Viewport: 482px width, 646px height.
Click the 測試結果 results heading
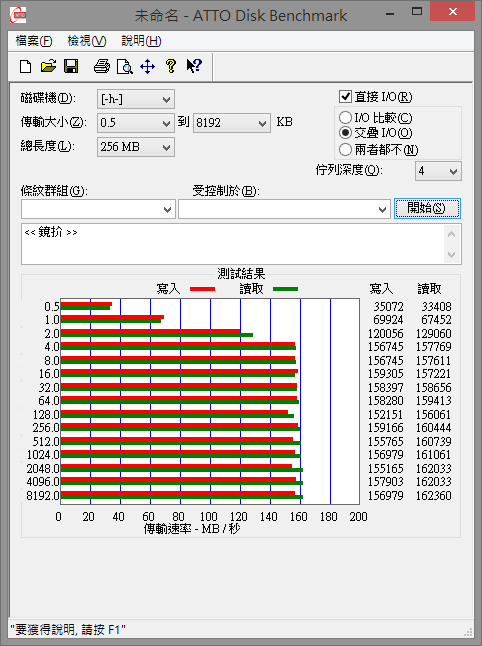click(241, 274)
